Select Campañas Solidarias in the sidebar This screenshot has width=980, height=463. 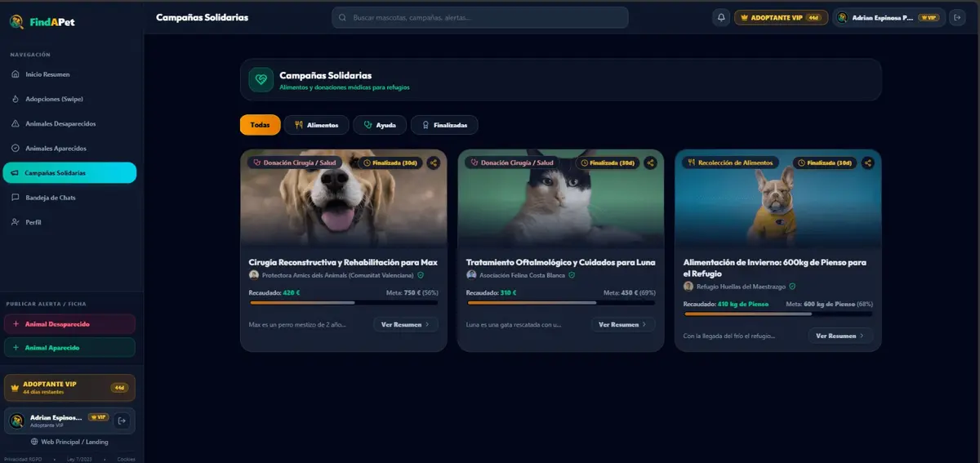pos(69,172)
